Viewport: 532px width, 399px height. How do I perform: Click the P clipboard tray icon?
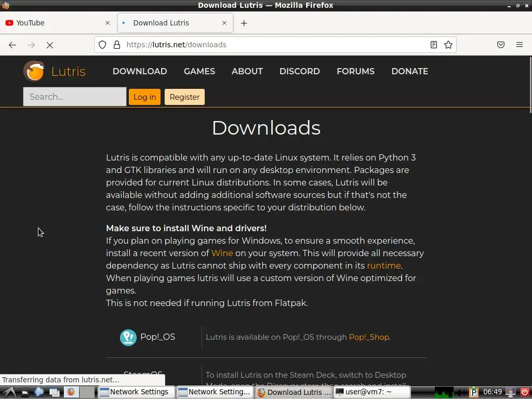474,392
